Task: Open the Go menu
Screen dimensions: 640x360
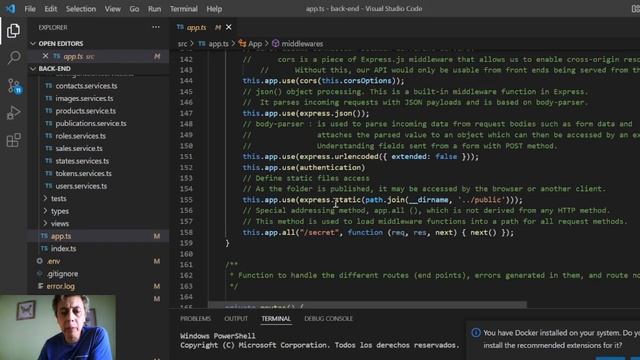Action: (134, 9)
